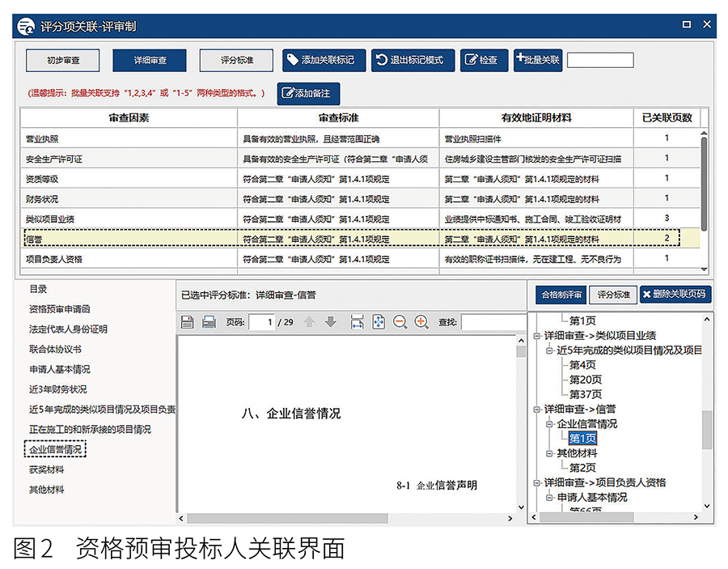Select the 类似项目业绩 row in the table

[x=129, y=219]
